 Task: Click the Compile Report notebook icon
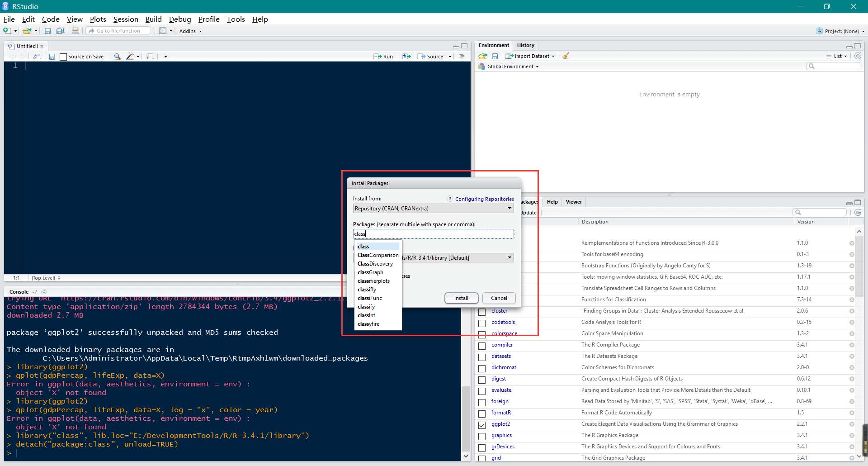(150, 57)
